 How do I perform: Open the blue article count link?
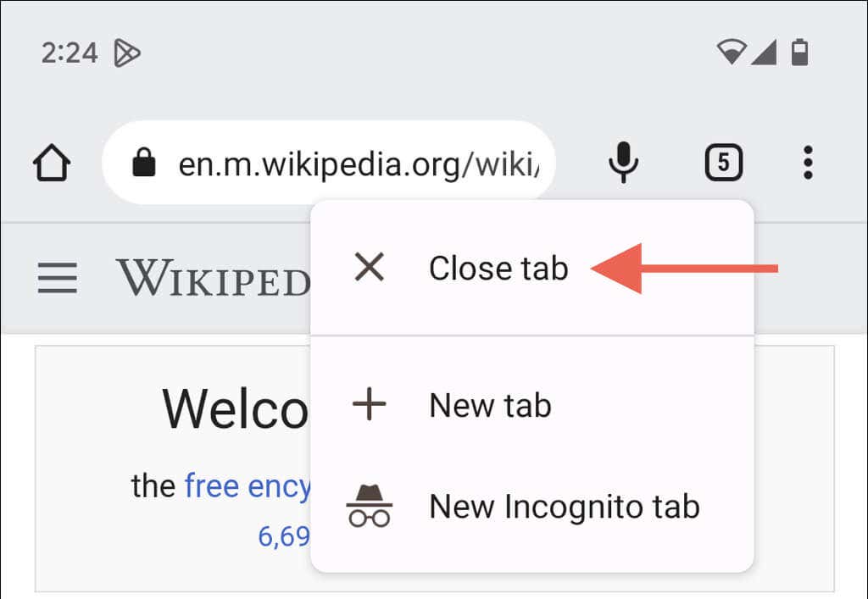click(x=284, y=536)
